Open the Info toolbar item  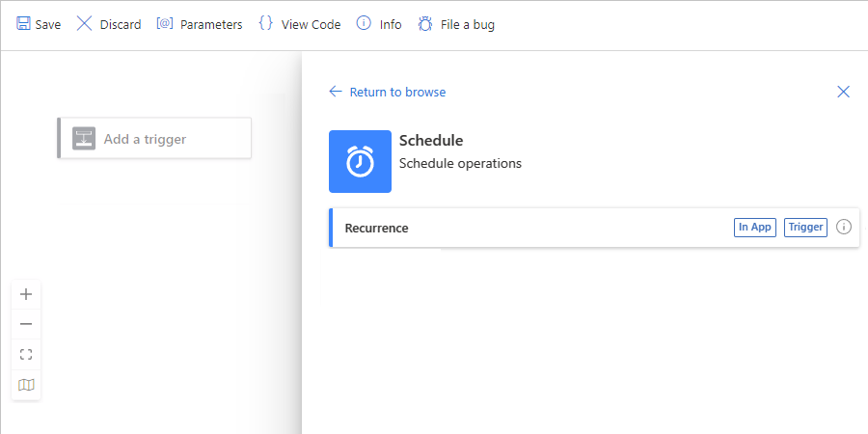379,24
